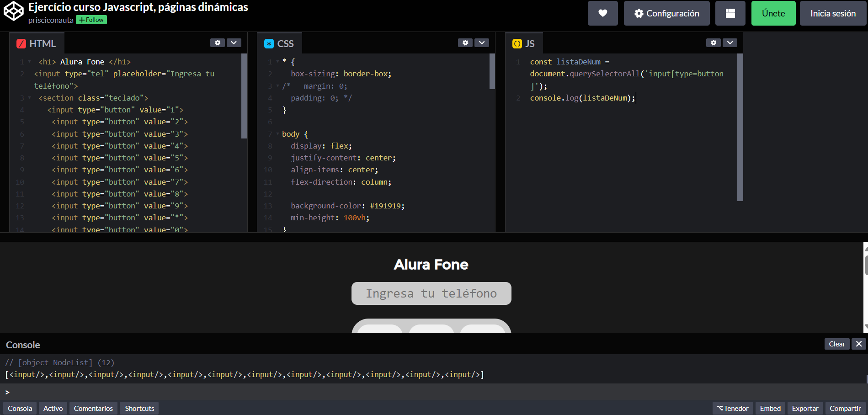Screen dimensions: 868x415
Task: Click the Embed button
Action: 770,408
